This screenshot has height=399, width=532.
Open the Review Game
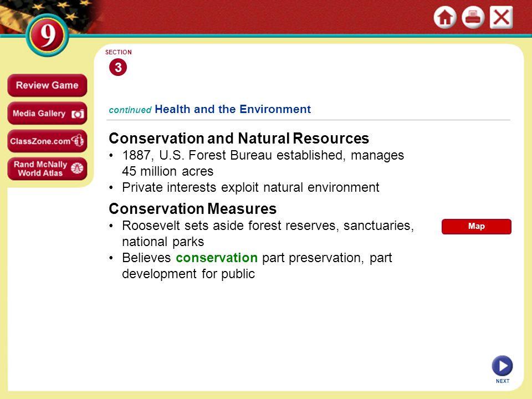point(47,85)
